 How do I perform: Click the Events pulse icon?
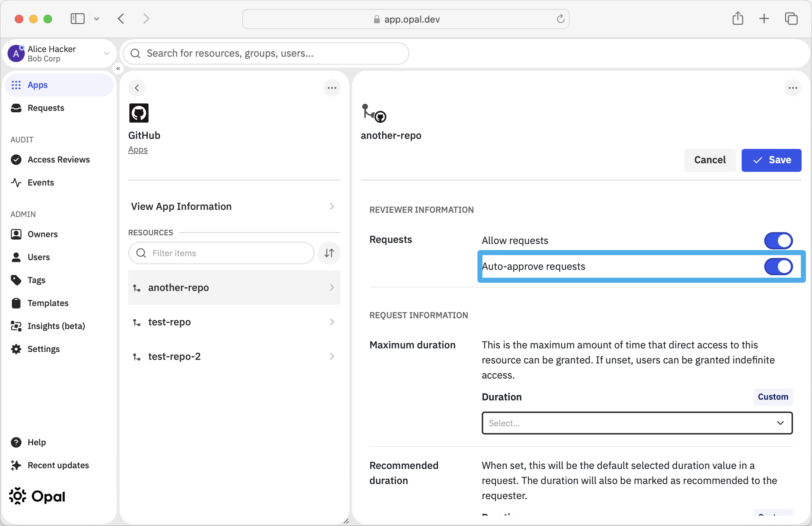coord(16,183)
